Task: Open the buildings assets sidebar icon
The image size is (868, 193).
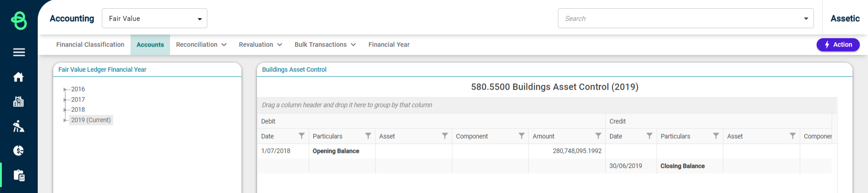Action: (19, 102)
